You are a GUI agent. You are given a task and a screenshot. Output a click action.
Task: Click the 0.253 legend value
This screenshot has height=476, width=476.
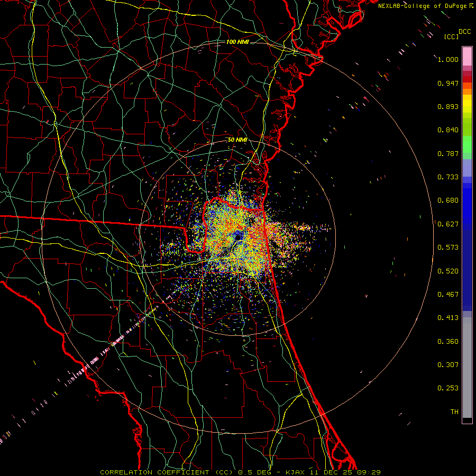click(x=448, y=388)
